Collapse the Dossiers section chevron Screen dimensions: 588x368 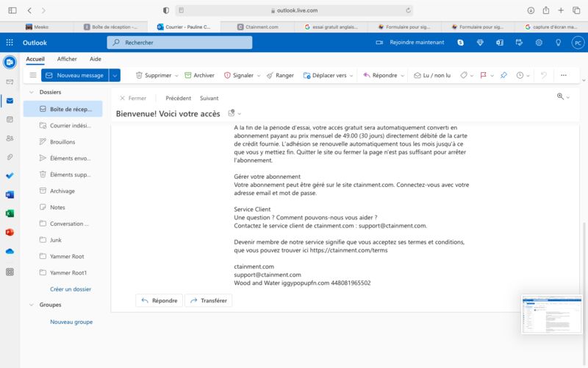click(x=32, y=92)
